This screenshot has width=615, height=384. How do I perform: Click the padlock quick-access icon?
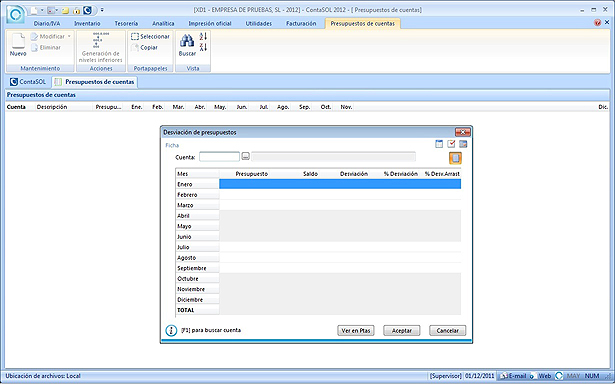point(77,10)
